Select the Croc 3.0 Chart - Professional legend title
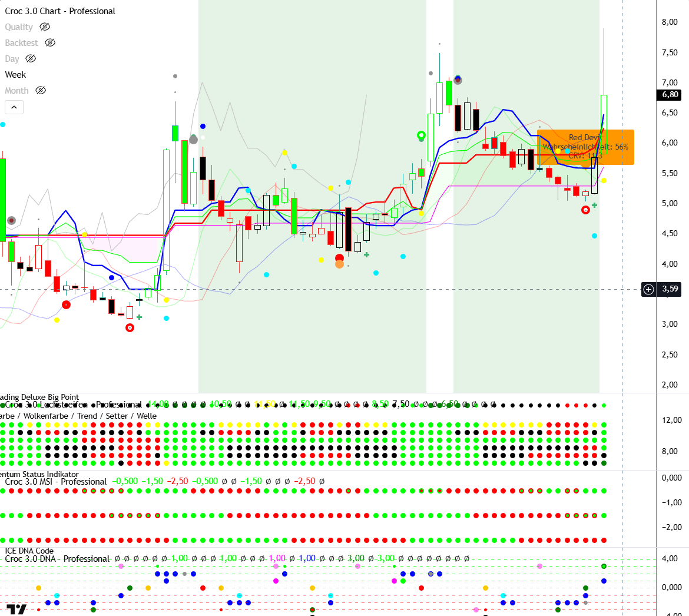689x616 pixels. pos(60,11)
